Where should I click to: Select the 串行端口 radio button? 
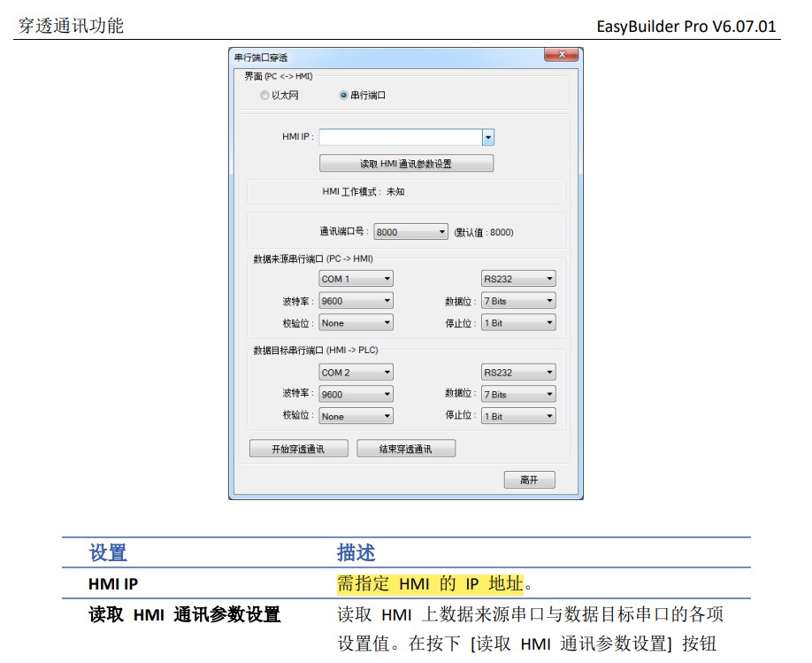tap(344, 96)
